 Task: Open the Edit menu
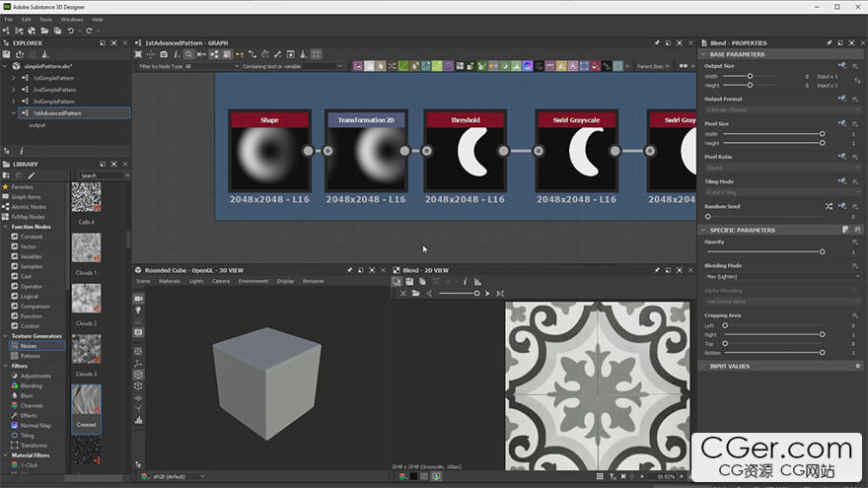pyautogui.click(x=26, y=20)
